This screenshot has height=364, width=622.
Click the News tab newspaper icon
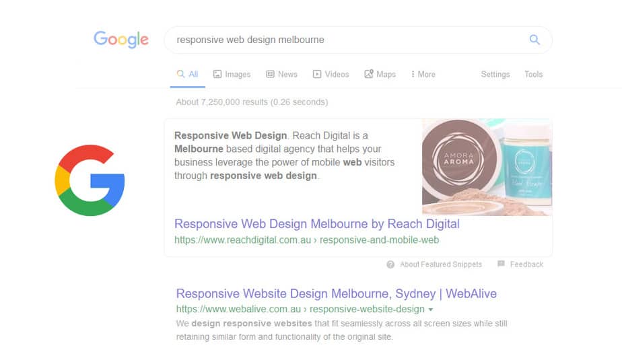click(270, 74)
